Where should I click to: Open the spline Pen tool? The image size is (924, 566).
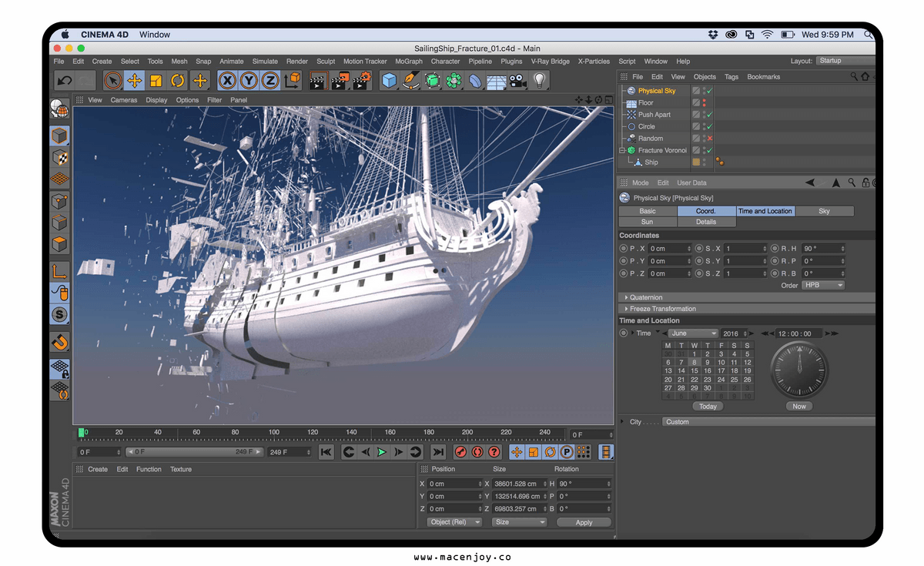pos(411,80)
